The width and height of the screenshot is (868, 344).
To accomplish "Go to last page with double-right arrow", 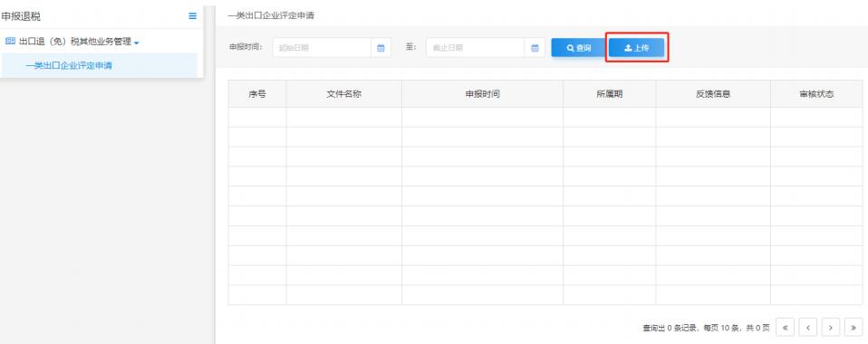I will pyautogui.click(x=854, y=328).
